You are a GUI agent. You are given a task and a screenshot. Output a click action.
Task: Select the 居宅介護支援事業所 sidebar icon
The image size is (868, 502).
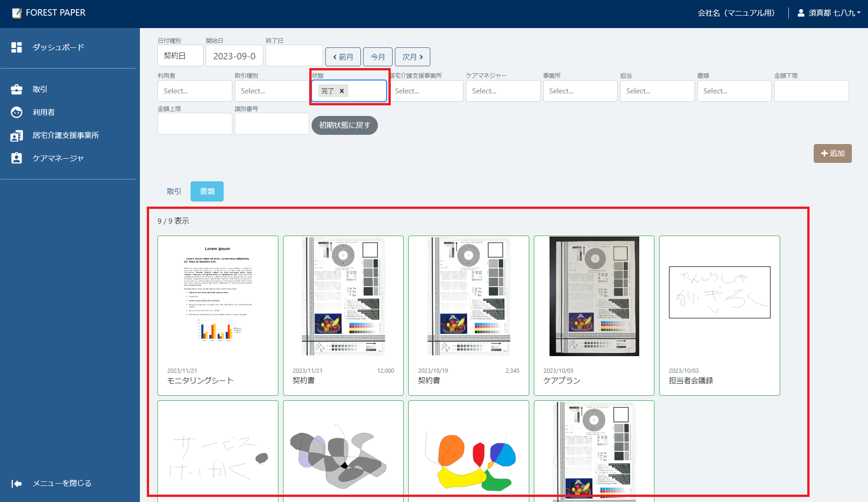click(x=17, y=136)
